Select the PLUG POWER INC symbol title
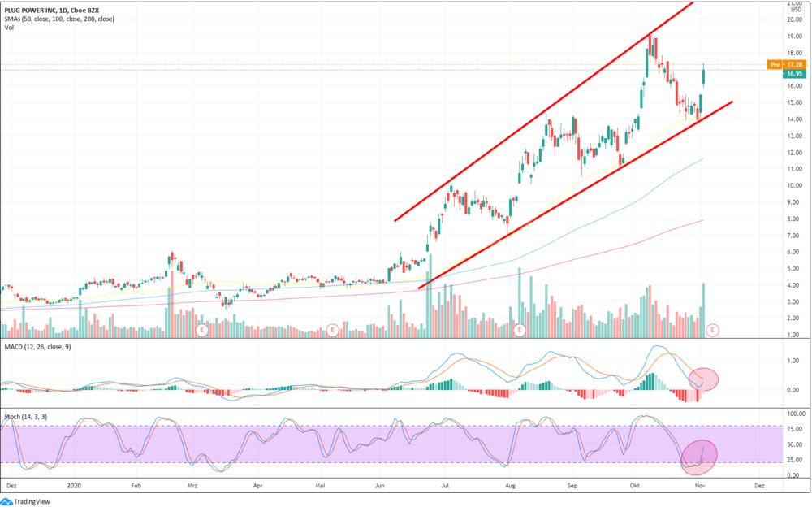The width and height of the screenshot is (812, 511). pyautogui.click(x=52, y=11)
